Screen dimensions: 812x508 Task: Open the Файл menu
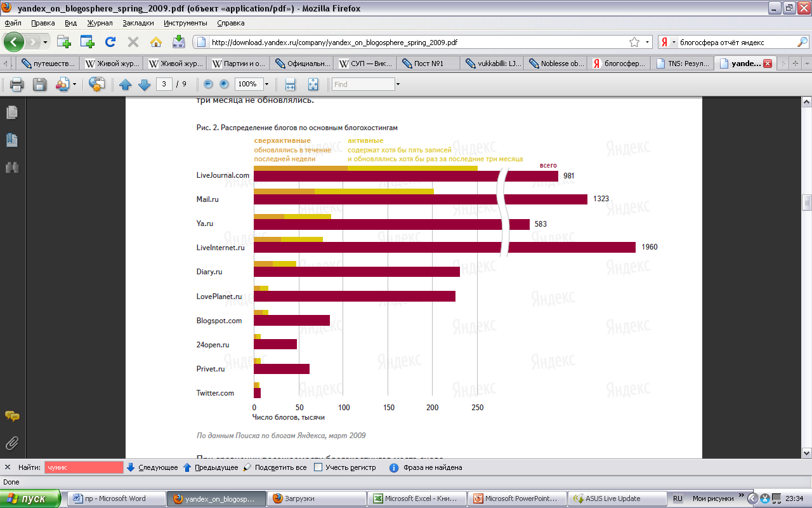point(13,23)
